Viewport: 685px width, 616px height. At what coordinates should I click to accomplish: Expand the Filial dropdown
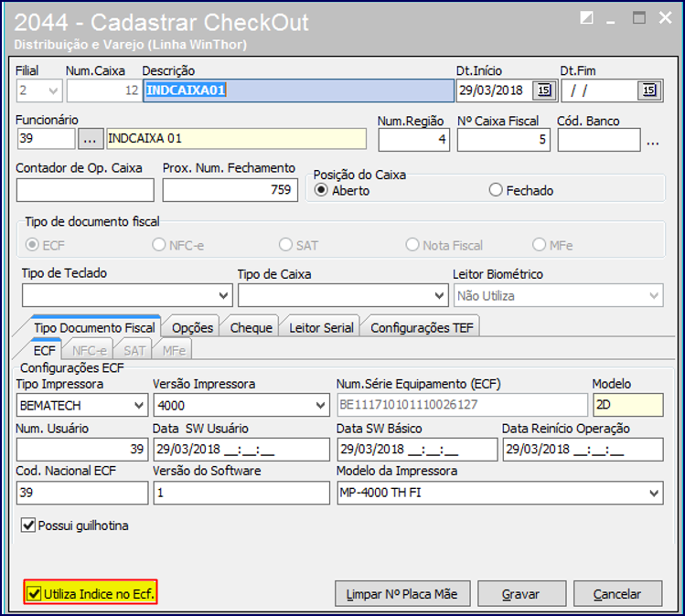(x=53, y=90)
